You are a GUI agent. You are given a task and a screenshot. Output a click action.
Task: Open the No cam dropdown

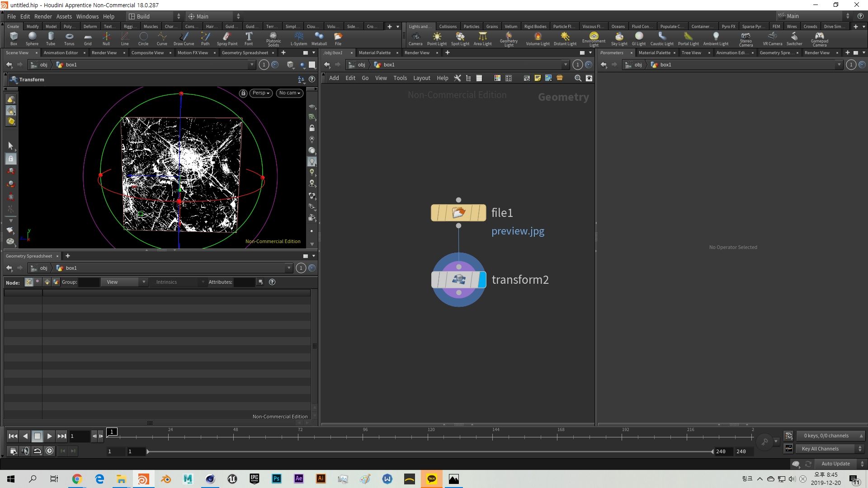[x=289, y=93]
